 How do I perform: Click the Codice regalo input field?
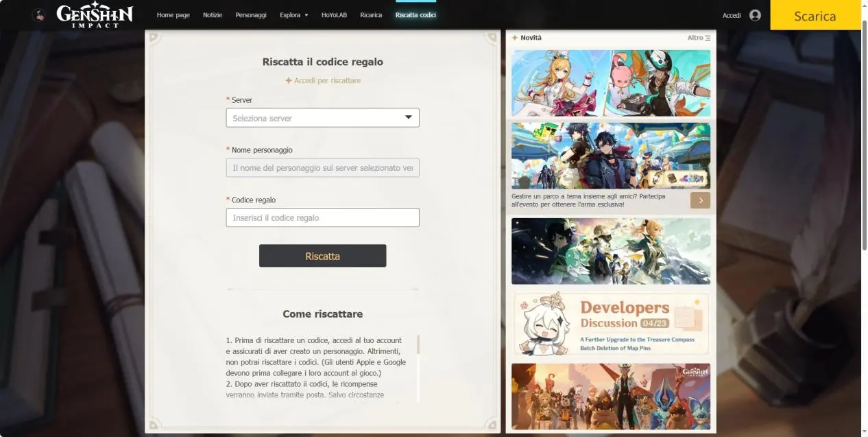[x=322, y=217]
